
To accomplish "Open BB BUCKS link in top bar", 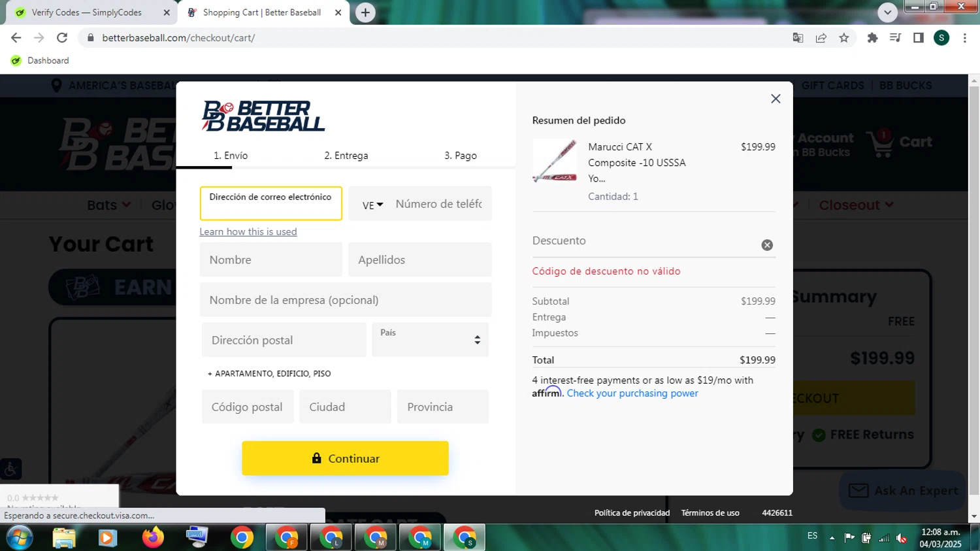I will tap(906, 85).
